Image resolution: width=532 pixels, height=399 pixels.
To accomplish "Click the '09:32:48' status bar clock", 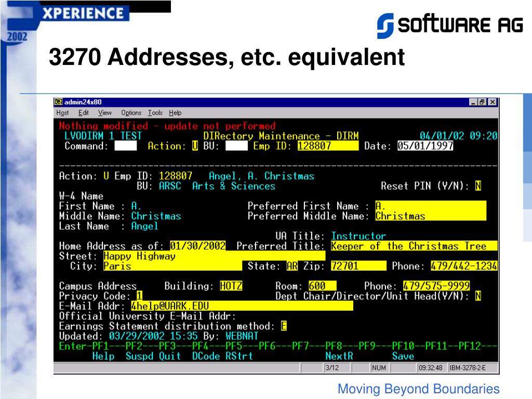I will pos(430,368).
